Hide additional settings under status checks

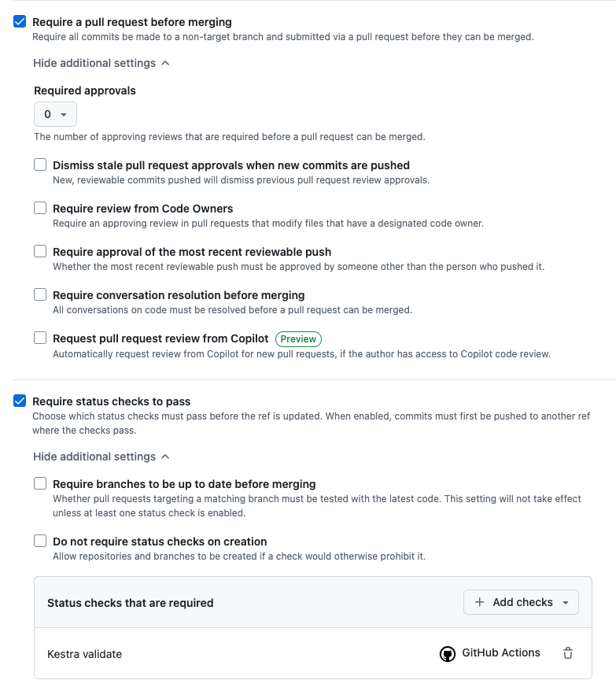101,457
